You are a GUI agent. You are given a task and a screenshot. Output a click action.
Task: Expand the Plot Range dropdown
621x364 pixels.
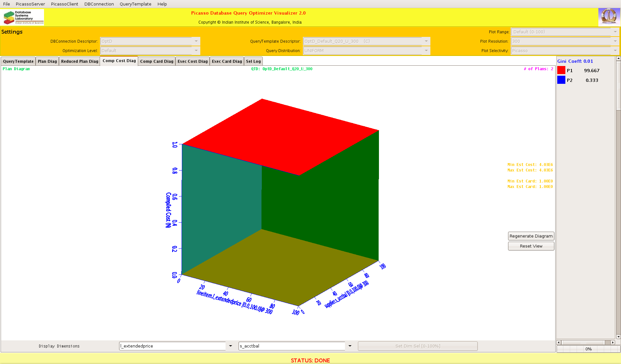615,32
